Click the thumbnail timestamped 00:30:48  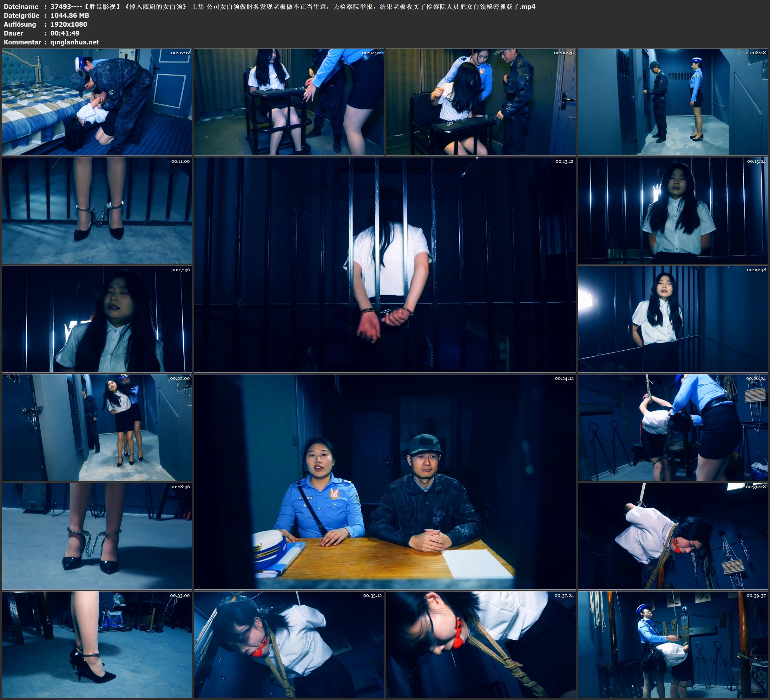pos(673,536)
